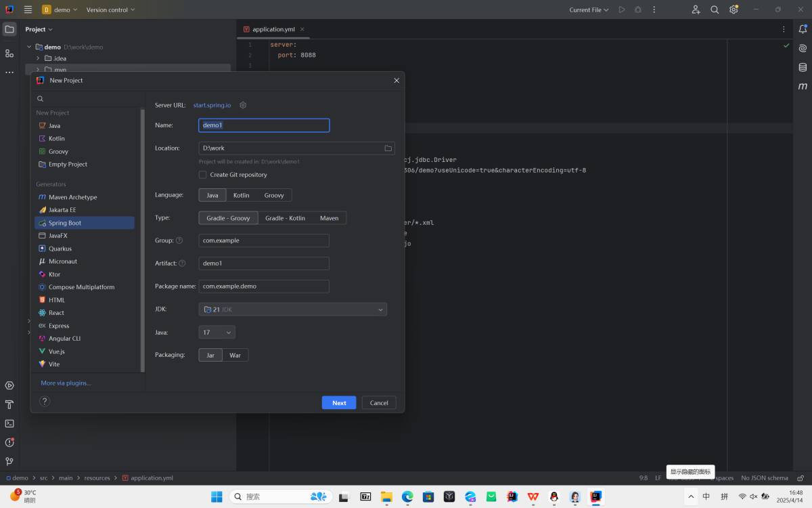
Task: Open the AI Assistant spiral icon
Action: pos(803,48)
